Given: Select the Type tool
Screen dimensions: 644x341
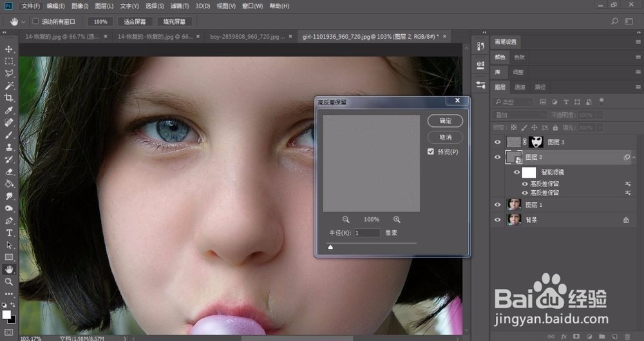Looking at the screenshot, I should coord(8,233).
